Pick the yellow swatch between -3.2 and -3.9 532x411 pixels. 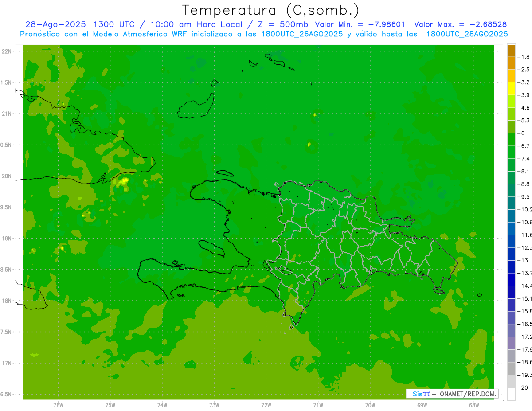pyautogui.click(x=511, y=89)
